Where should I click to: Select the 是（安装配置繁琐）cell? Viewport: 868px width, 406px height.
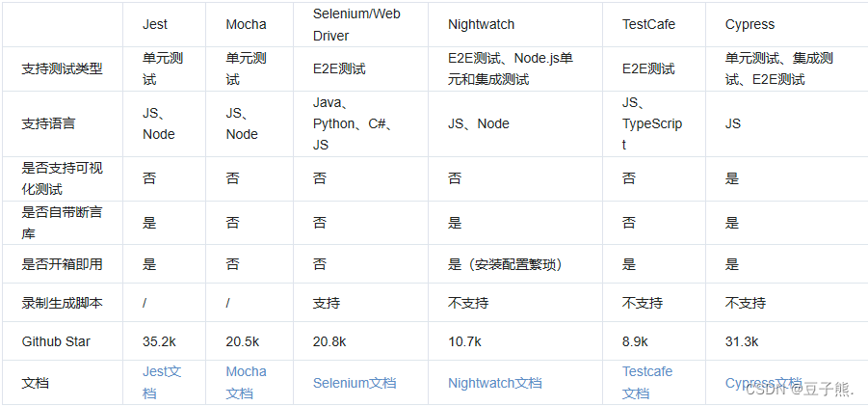click(505, 263)
